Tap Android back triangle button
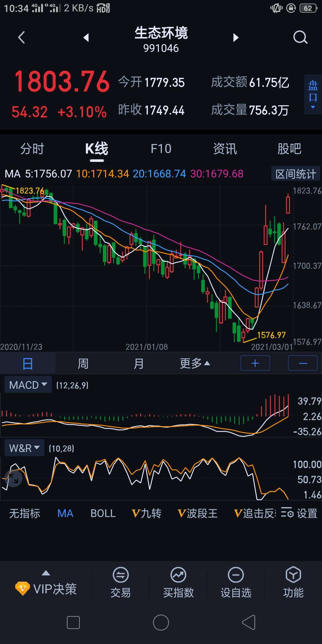Image resolution: width=322 pixels, height=644 pixels. pyautogui.click(x=249, y=623)
